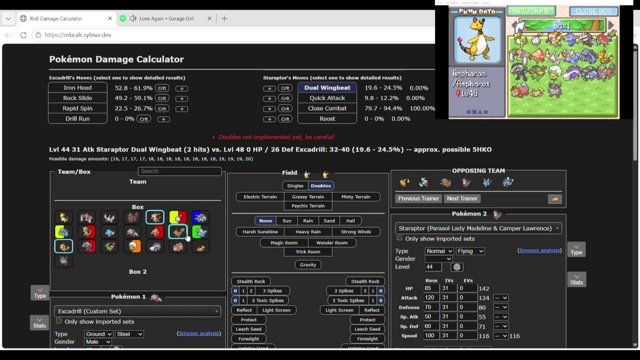This screenshot has width=640, height=360.
Task: Open a new browser tab
Action: tap(224, 18)
